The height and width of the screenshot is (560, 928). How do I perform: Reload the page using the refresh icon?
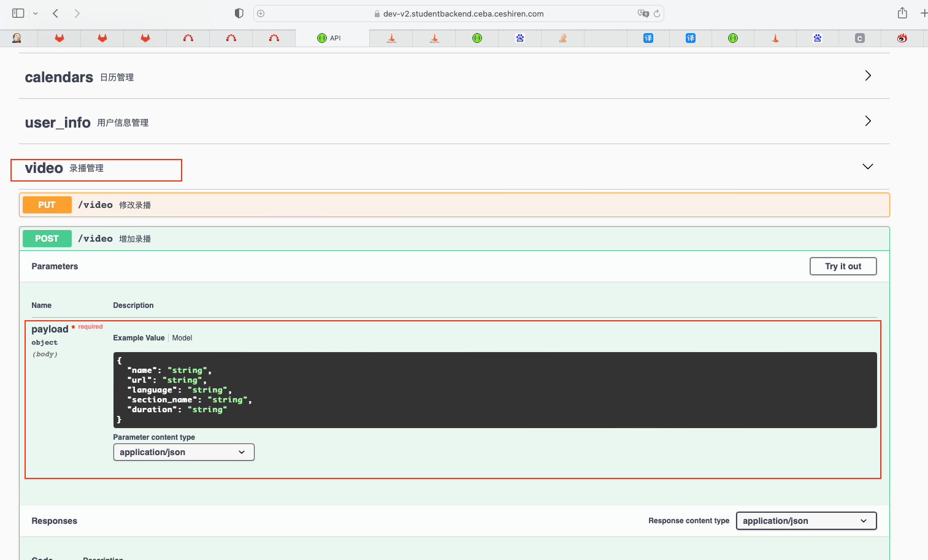tap(657, 13)
